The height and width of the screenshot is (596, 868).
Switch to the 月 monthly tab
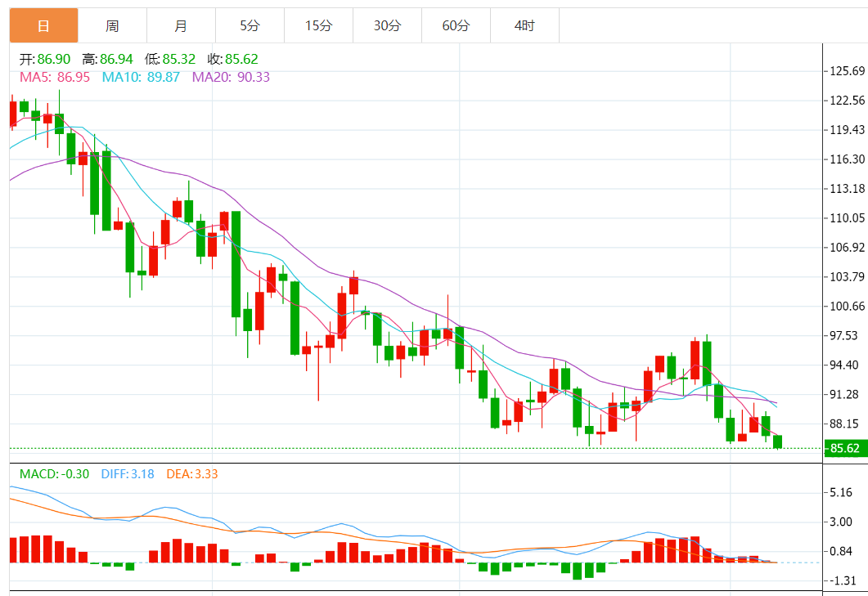pos(181,25)
